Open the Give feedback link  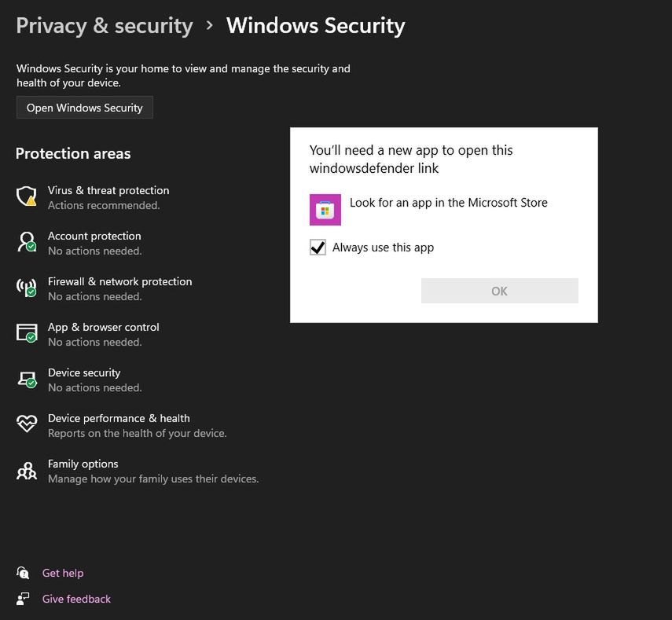pos(75,598)
